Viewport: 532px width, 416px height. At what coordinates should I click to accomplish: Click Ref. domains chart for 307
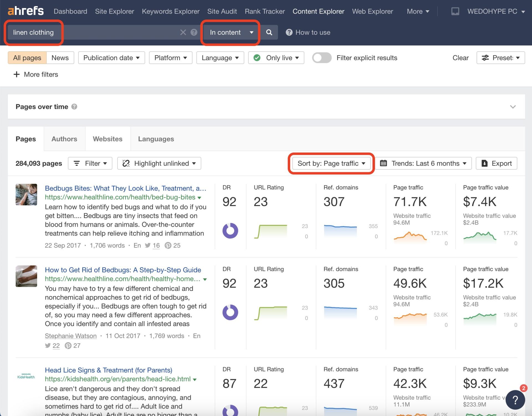click(x=340, y=231)
